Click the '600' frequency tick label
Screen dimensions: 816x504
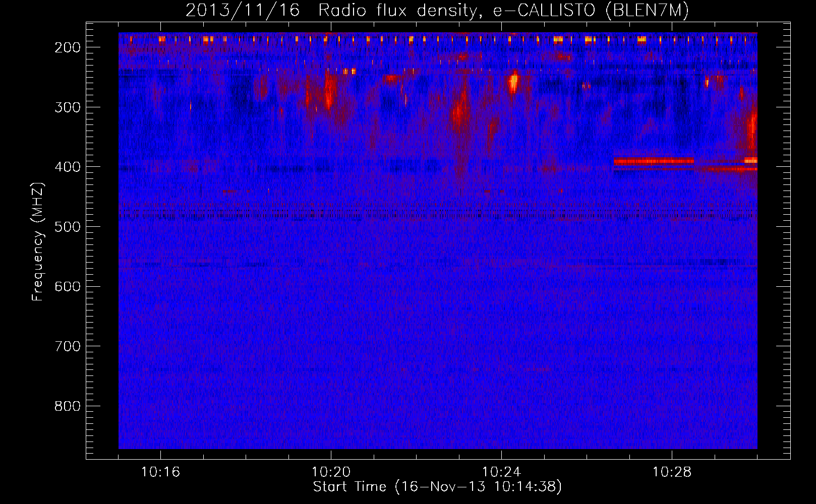(x=68, y=286)
